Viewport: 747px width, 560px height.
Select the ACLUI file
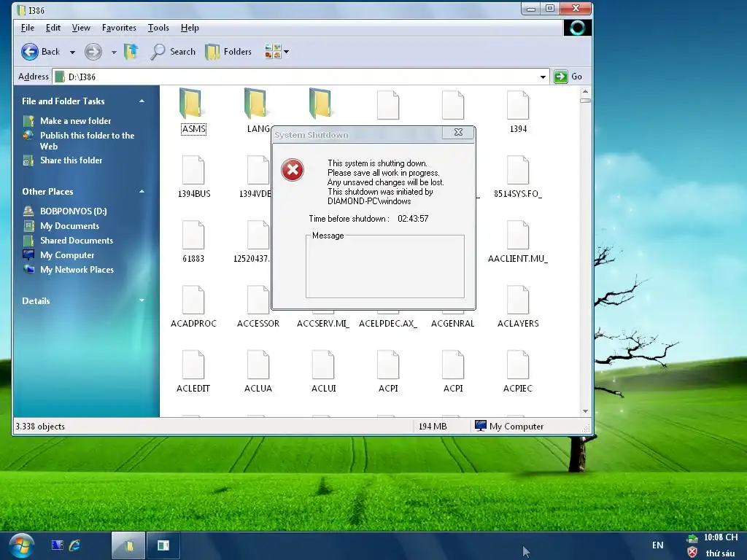click(323, 371)
